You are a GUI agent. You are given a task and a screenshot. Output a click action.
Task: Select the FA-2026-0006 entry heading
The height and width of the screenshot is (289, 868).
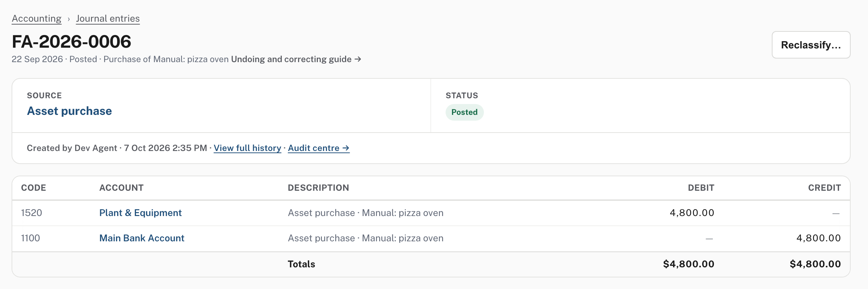coord(72,42)
